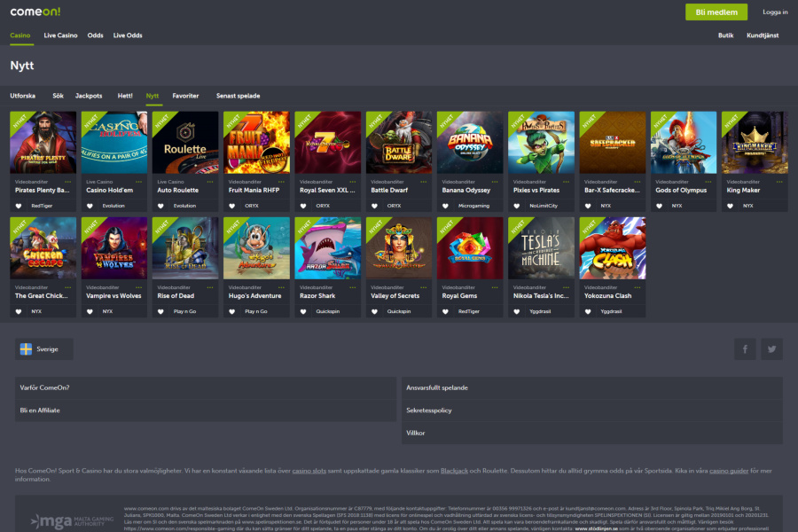Screen dimensions: 798x532
Task: Click three-dot icon on Bar-X Safecracker
Action: tap(638, 182)
